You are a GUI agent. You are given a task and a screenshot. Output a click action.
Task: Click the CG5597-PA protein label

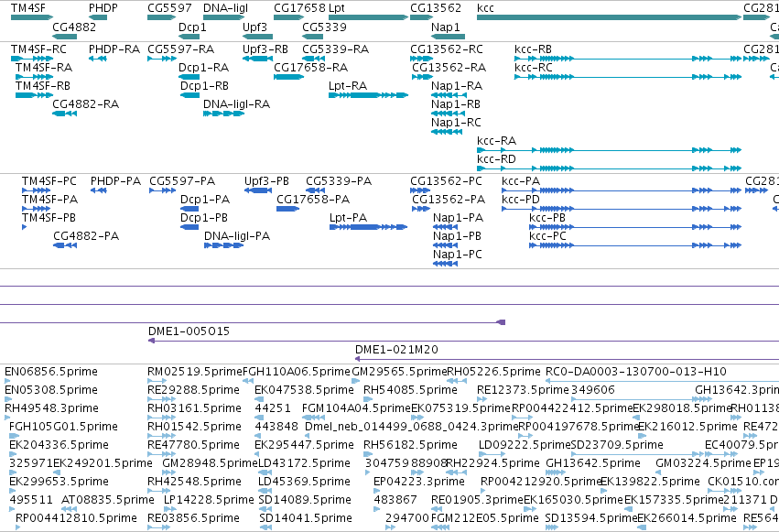tap(182, 181)
